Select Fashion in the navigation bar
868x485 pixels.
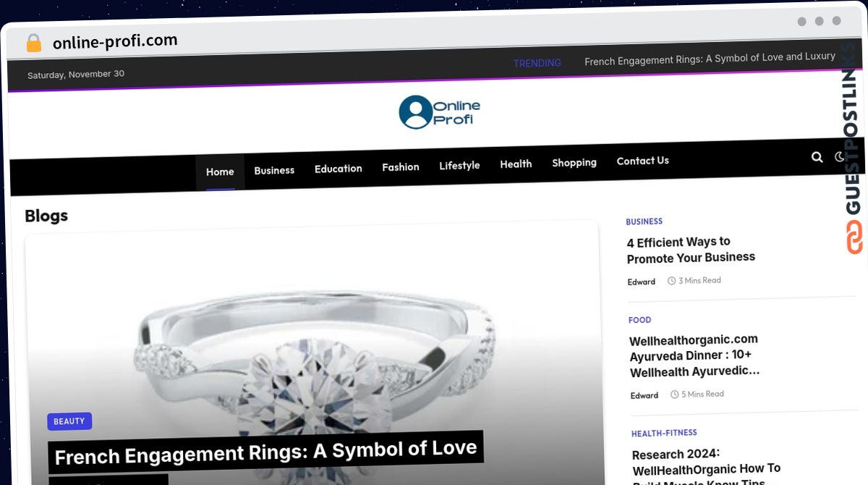pyautogui.click(x=401, y=167)
